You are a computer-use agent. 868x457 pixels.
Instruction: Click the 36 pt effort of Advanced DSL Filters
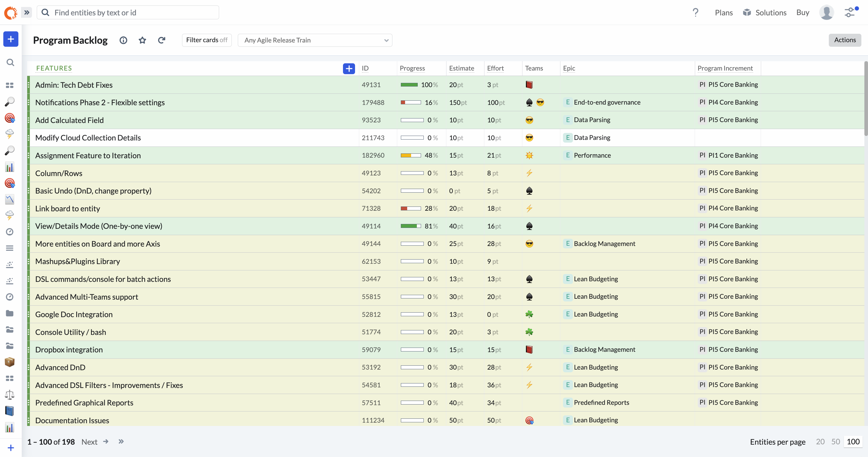click(x=494, y=385)
